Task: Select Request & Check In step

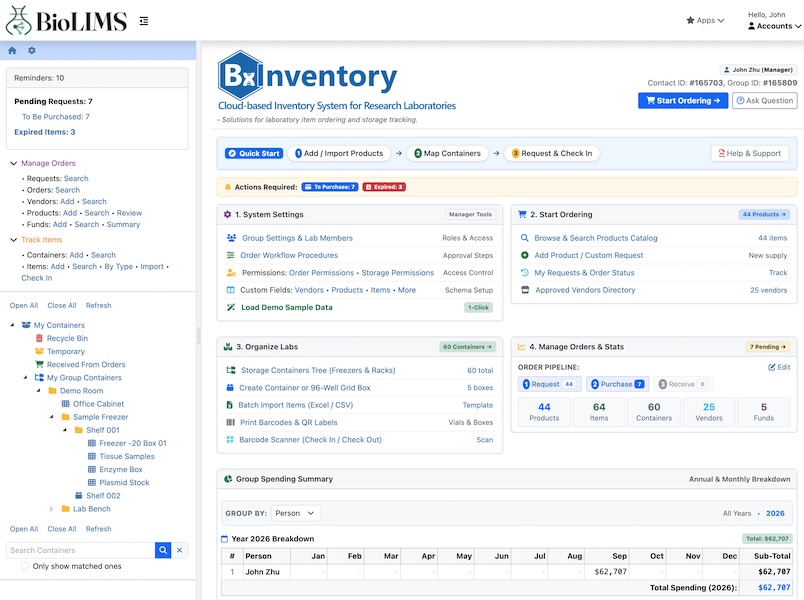Action: (552, 153)
